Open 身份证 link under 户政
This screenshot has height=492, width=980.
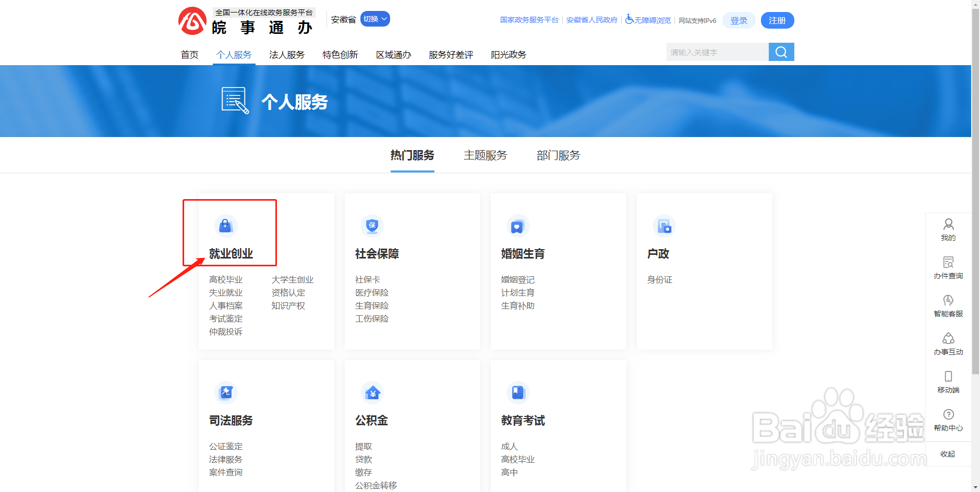point(660,280)
